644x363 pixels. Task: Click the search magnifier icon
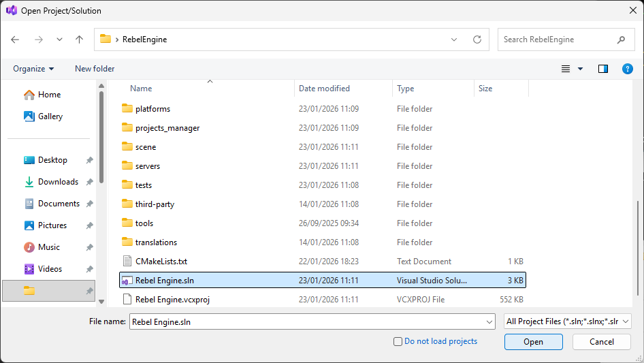tap(621, 40)
